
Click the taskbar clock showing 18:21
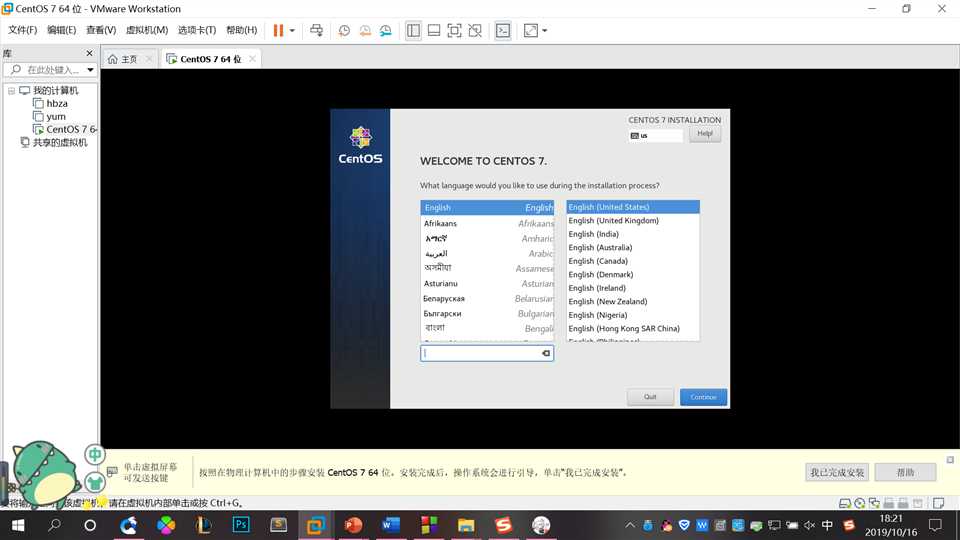891,525
